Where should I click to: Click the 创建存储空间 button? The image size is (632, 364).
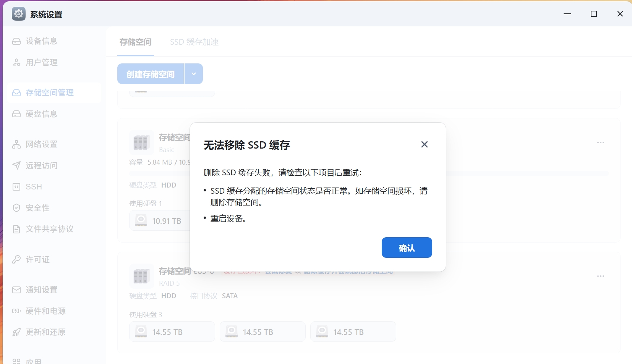coord(151,74)
